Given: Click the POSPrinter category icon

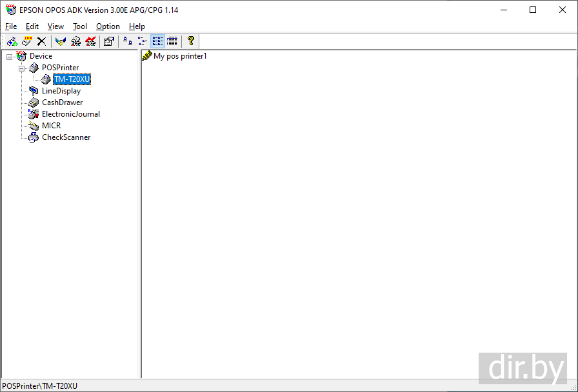Looking at the screenshot, I should (34, 68).
